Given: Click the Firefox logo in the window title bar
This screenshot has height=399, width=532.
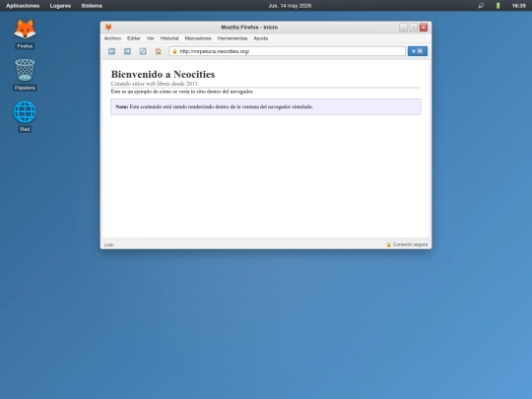Looking at the screenshot, I should (x=108, y=28).
